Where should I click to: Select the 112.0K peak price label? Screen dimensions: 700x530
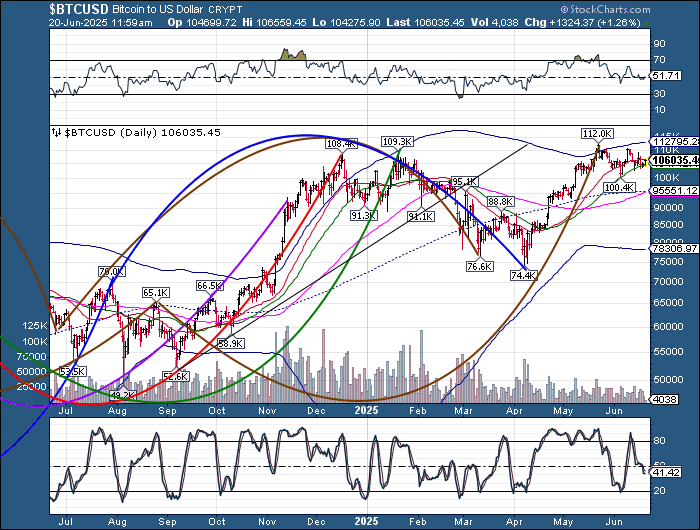tap(597, 133)
